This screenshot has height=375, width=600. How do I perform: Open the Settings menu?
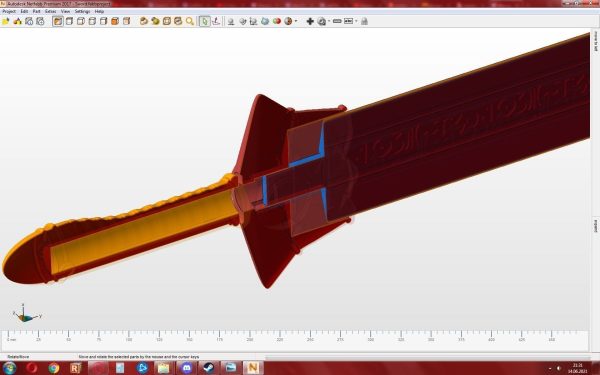[x=82, y=11]
